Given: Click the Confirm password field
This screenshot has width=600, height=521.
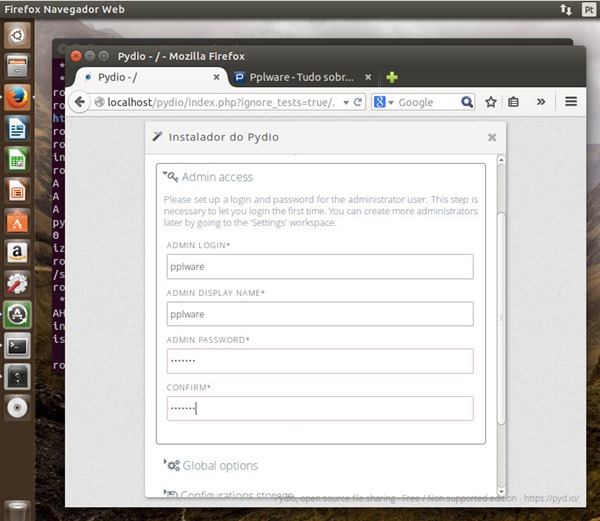Looking at the screenshot, I should pos(320,409).
